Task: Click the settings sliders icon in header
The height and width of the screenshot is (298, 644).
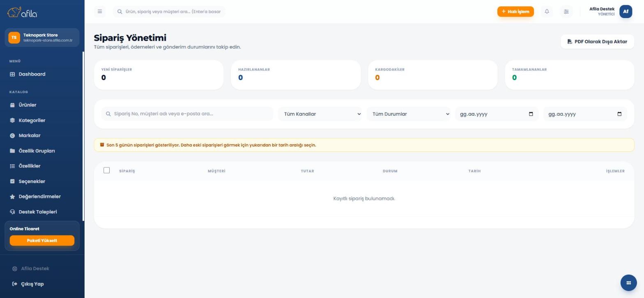Action: pos(566,11)
